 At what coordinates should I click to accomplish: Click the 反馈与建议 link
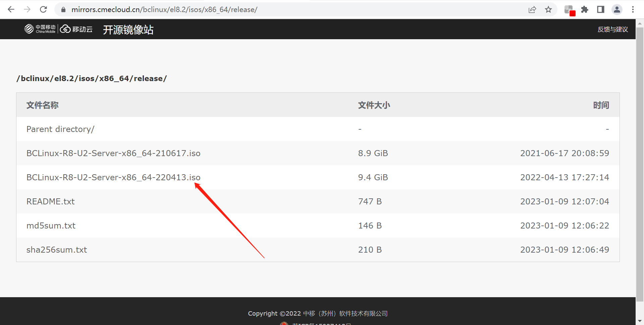[612, 29]
